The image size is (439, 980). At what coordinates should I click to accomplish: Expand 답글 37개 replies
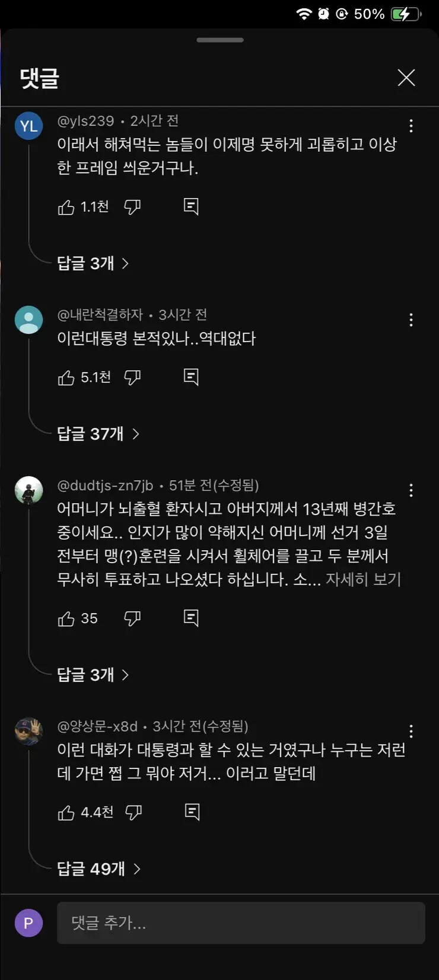click(x=98, y=434)
